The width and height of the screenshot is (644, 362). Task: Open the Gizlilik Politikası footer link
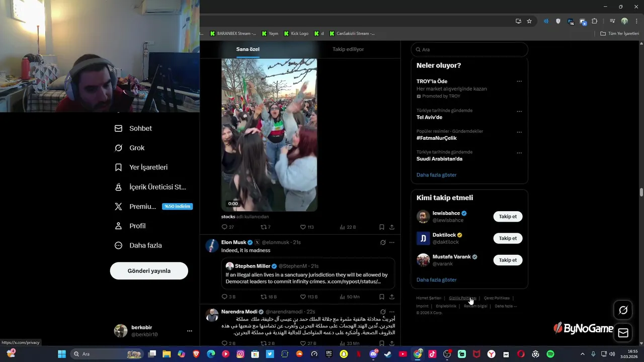(462, 298)
